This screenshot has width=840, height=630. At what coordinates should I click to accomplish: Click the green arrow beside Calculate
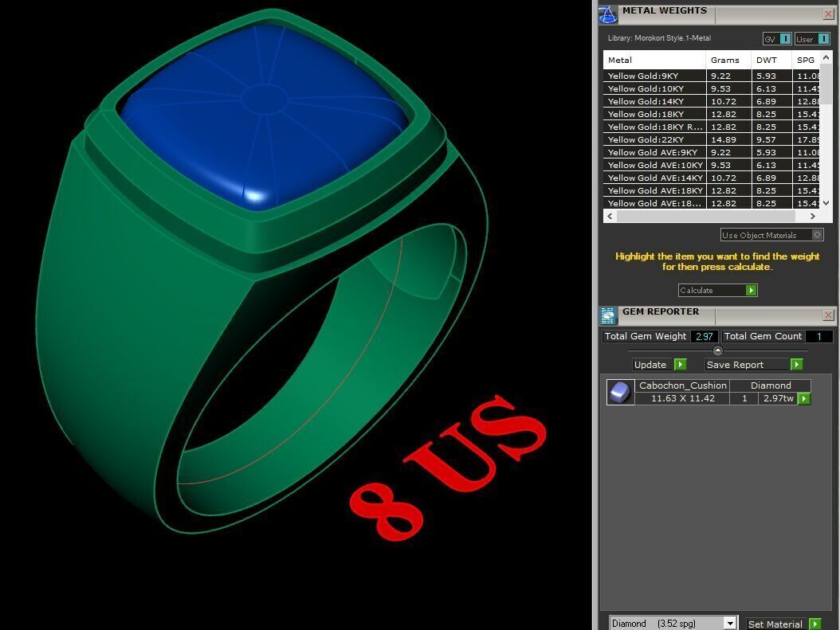pos(751,290)
